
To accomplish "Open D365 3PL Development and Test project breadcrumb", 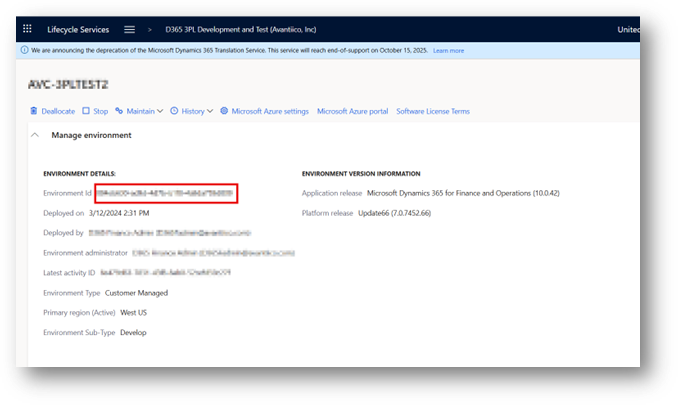I will coord(240,29).
